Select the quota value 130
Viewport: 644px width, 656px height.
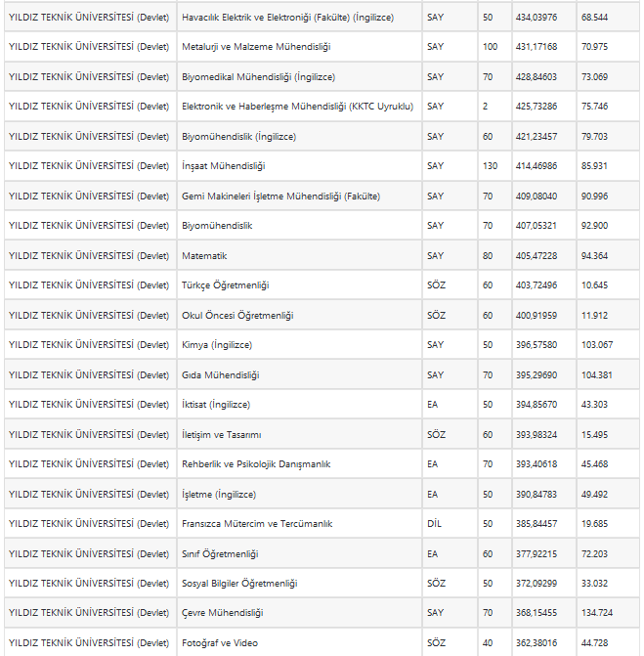[x=490, y=166]
